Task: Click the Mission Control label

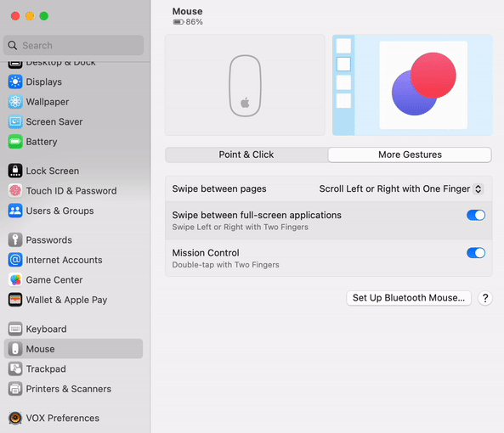Action: click(206, 253)
